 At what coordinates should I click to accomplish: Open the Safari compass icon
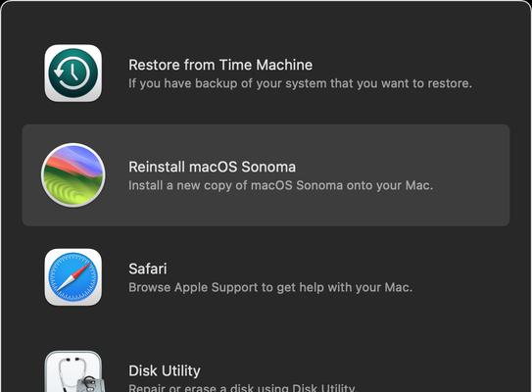[73, 277]
